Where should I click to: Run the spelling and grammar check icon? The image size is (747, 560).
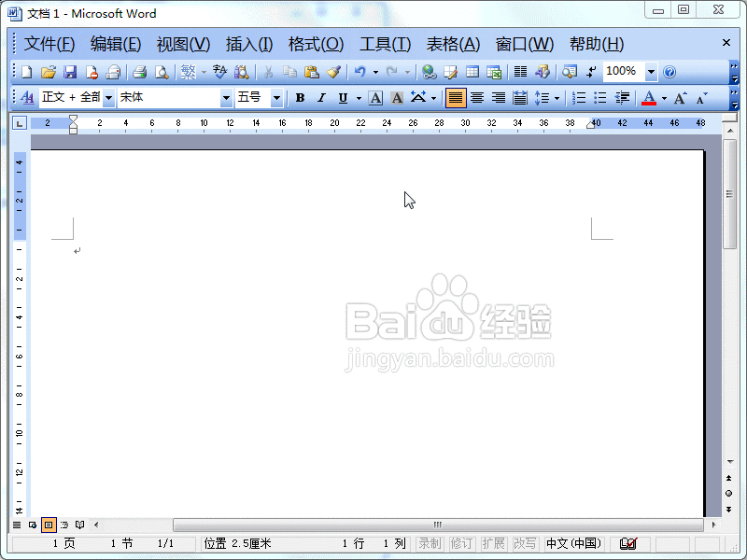click(x=219, y=72)
